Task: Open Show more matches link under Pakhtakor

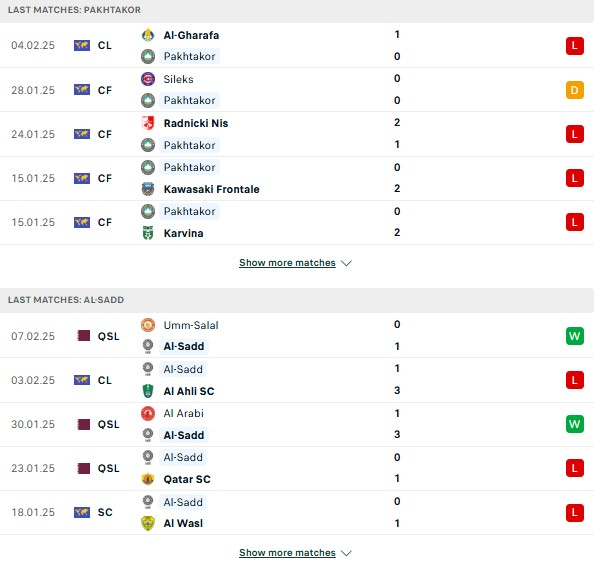Action: pyautogui.click(x=287, y=263)
